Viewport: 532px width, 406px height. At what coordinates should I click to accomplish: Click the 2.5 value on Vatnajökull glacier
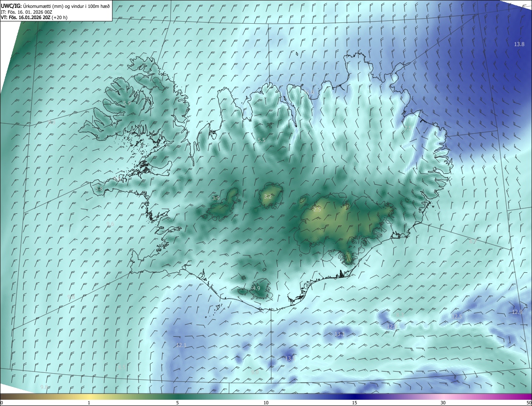pyautogui.click(x=317, y=210)
